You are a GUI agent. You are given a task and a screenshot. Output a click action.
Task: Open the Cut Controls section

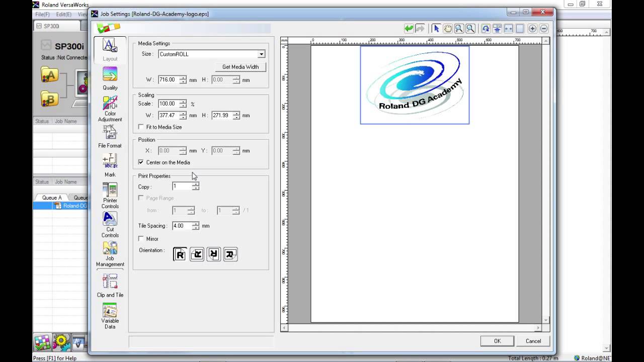coord(110,225)
